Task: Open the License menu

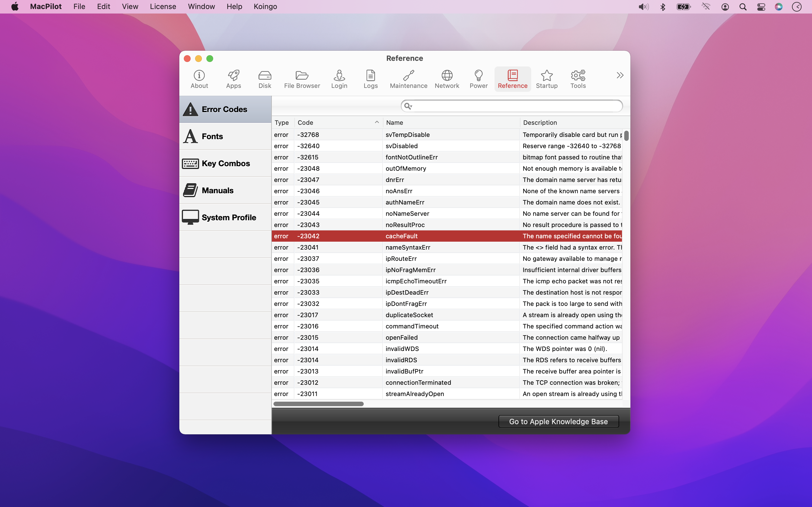Action: [163, 7]
